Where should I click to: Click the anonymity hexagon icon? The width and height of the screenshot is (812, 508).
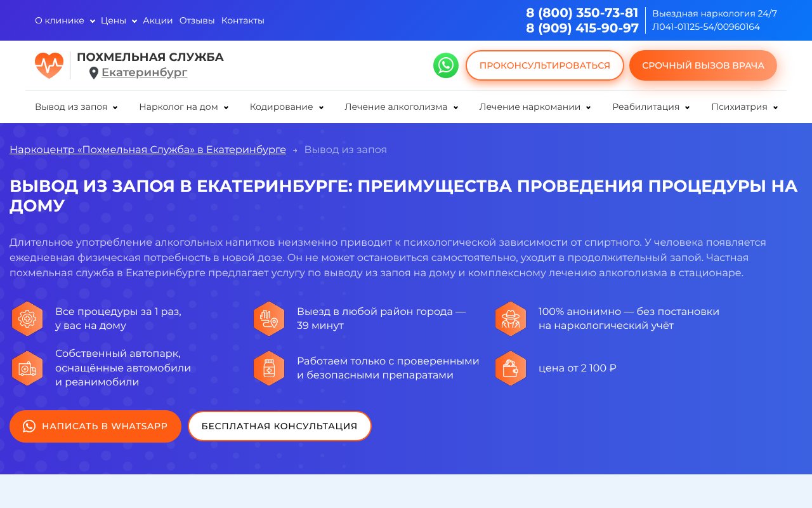[x=511, y=318]
